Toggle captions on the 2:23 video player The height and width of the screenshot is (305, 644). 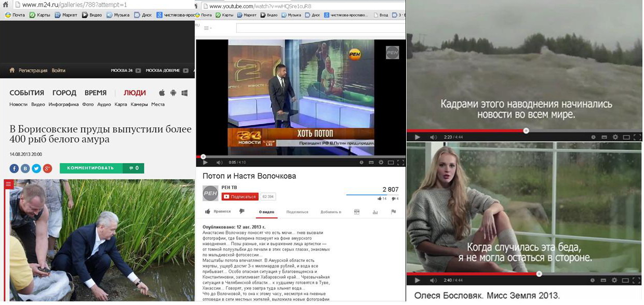tap(605, 137)
